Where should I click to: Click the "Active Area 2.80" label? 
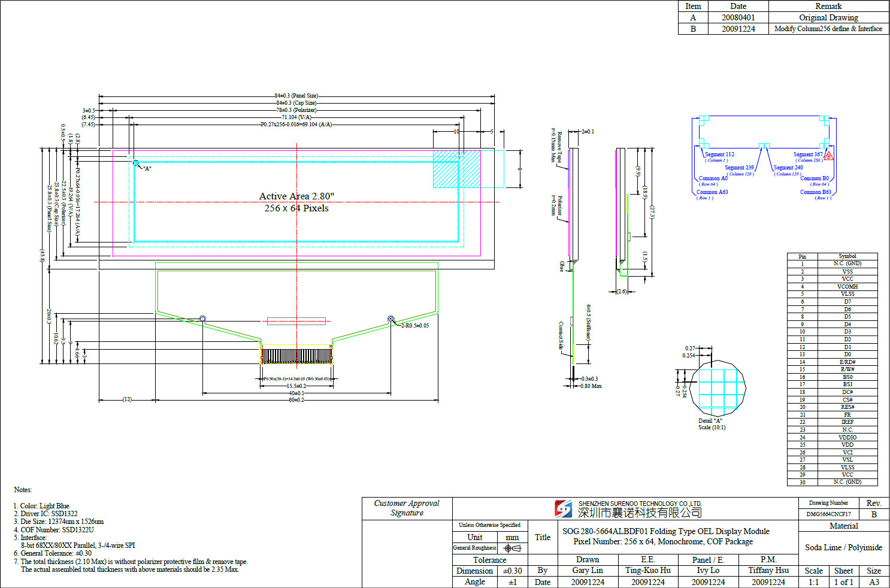pyautogui.click(x=296, y=196)
